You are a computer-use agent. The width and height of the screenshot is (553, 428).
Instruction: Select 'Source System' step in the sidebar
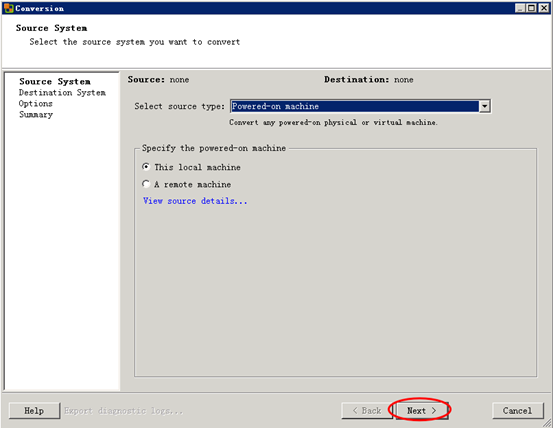click(55, 82)
